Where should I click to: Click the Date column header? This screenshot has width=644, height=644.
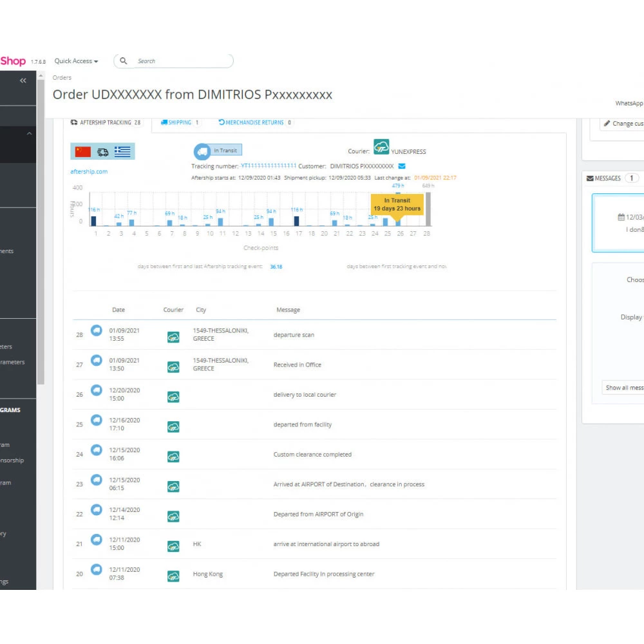[118, 310]
